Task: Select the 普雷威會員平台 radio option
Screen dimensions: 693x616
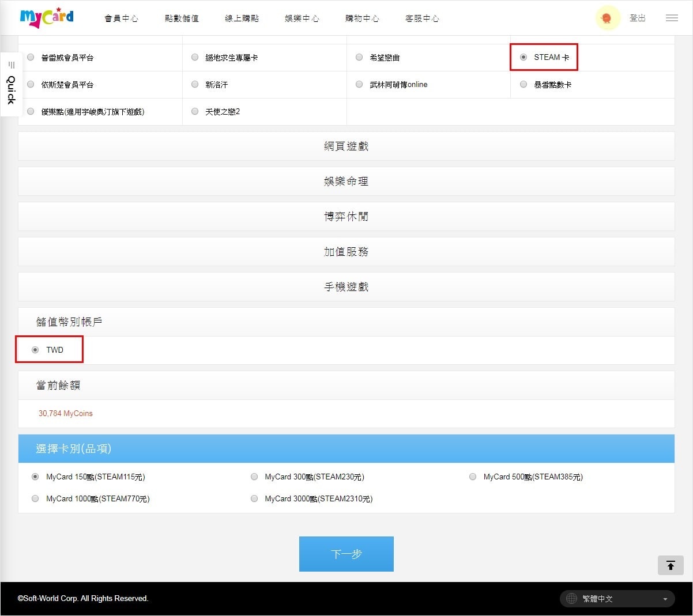Action: (x=31, y=58)
